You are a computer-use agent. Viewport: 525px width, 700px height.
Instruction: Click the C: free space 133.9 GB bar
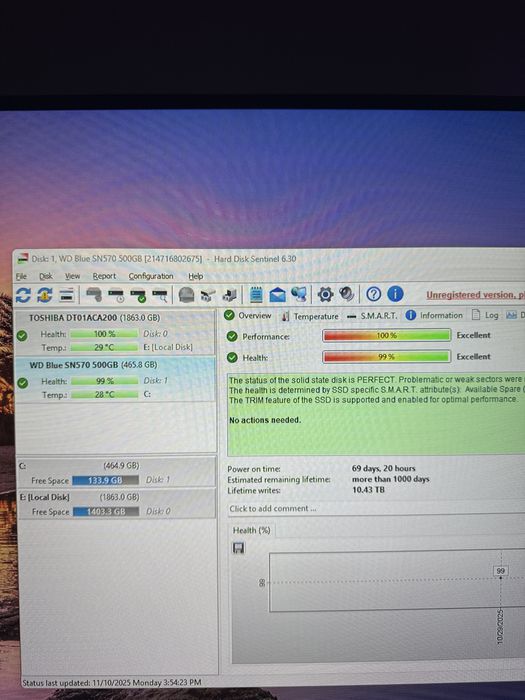coord(105,480)
